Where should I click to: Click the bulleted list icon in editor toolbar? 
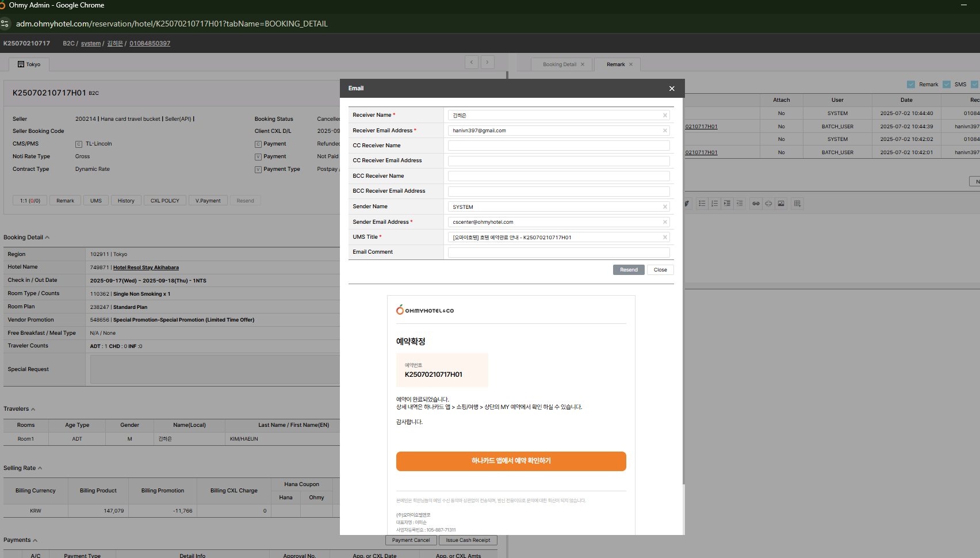click(x=702, y=204)
